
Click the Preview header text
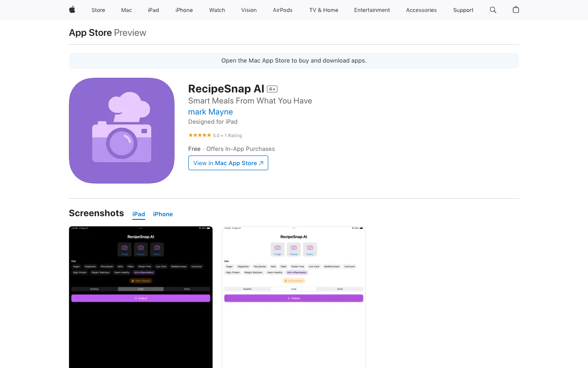click(x=130, y=33)
